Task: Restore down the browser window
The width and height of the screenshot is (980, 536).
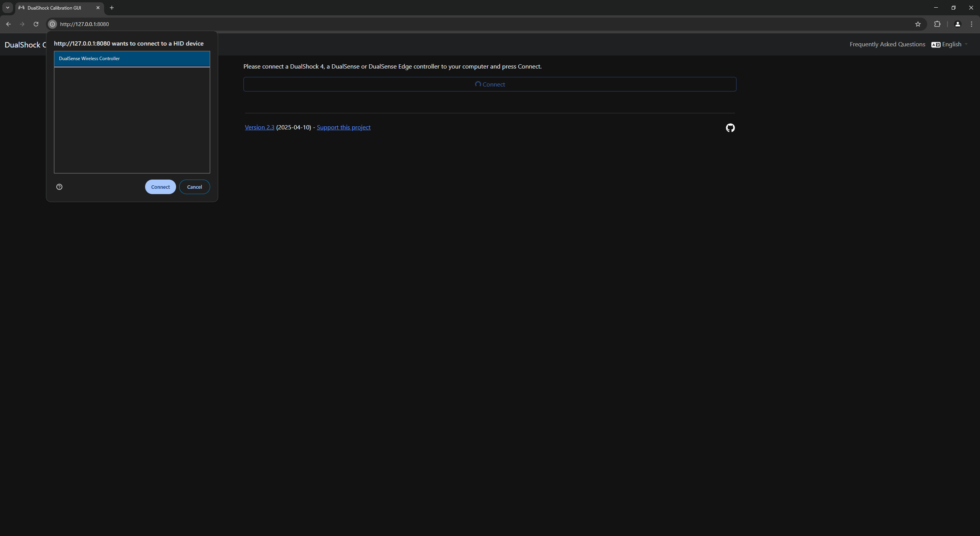Action: point(954,8)
